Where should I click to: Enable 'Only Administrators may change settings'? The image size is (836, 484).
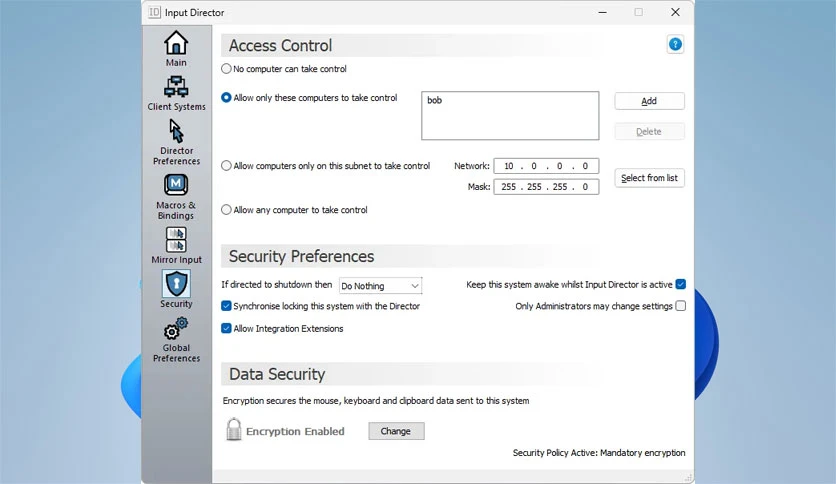tap(680, 306)
